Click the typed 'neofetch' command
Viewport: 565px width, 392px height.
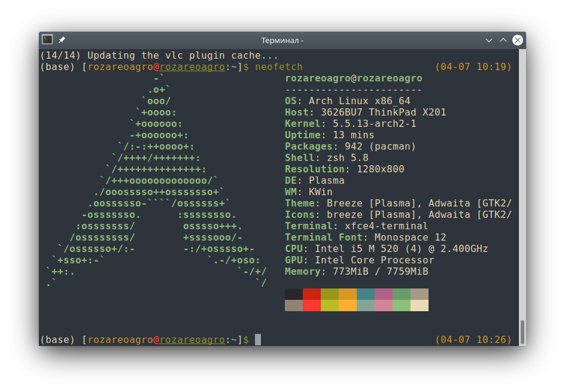pyautogui.click(x=278, y=67)
